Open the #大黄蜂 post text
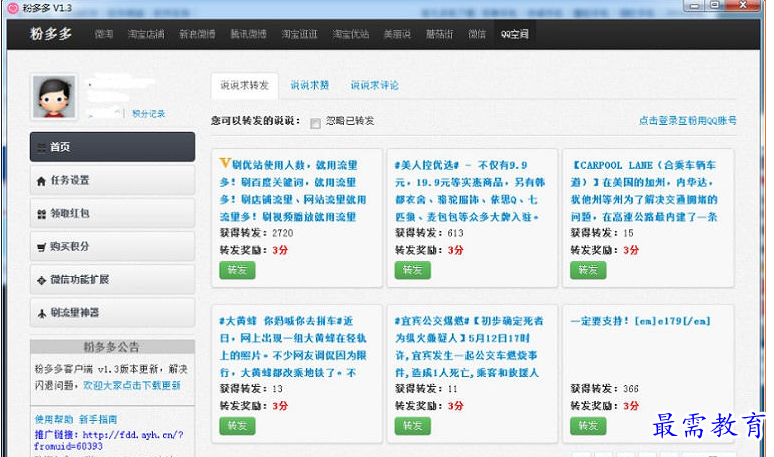Screen dimensions: 774x457 tap(293, 347)
